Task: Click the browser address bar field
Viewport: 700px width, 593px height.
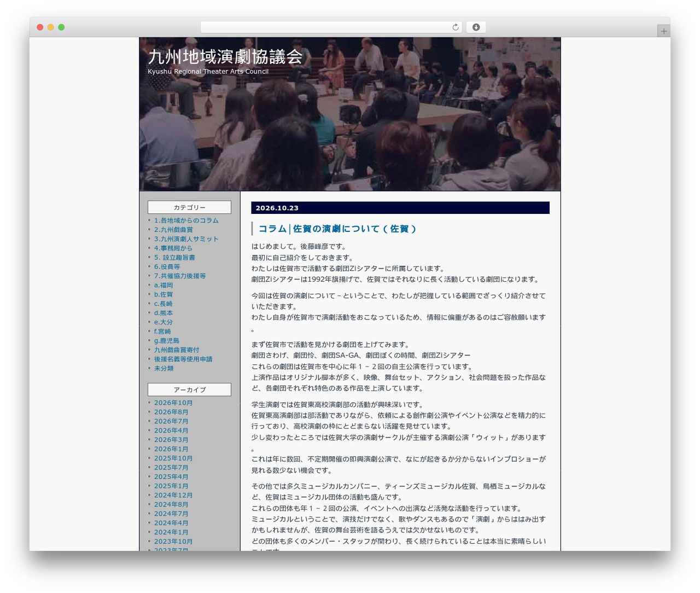Action: pyautogui.click(x=331, y=27)
